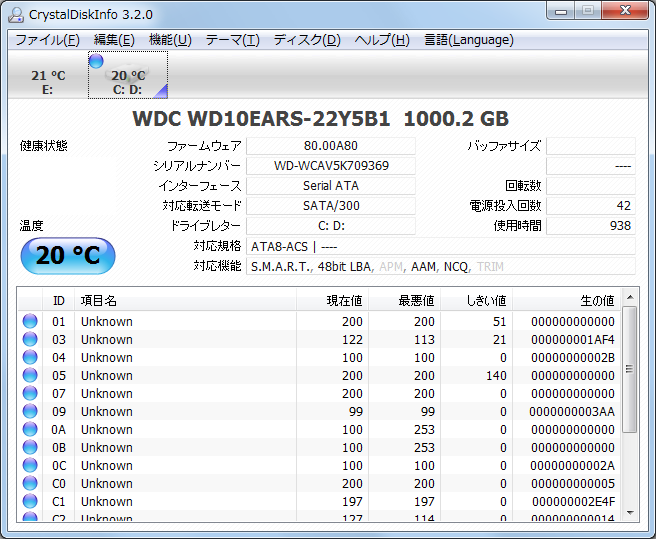Click the status orb for attribute 07
Screen dimensions: 656x539
(30, 393)
